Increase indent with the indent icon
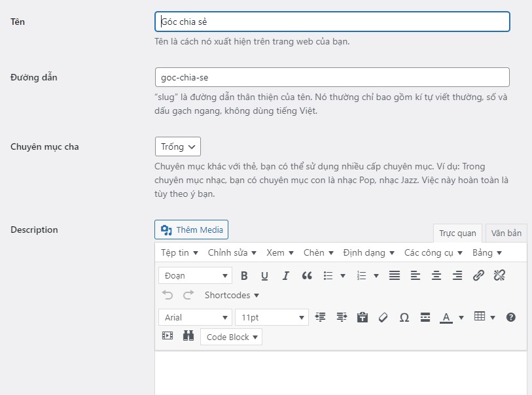The height and width of the screenshot is (395, 532). [342, 317]
